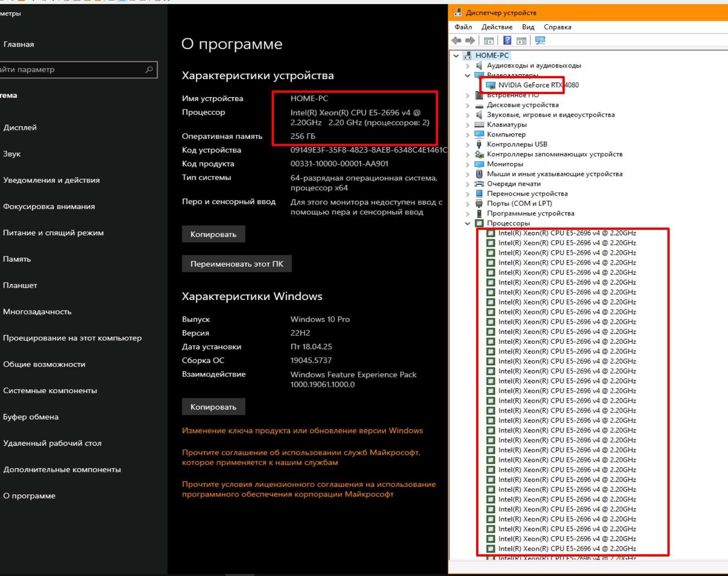Open the Файл menu
The image size is (728, 576).
[463, 27]
